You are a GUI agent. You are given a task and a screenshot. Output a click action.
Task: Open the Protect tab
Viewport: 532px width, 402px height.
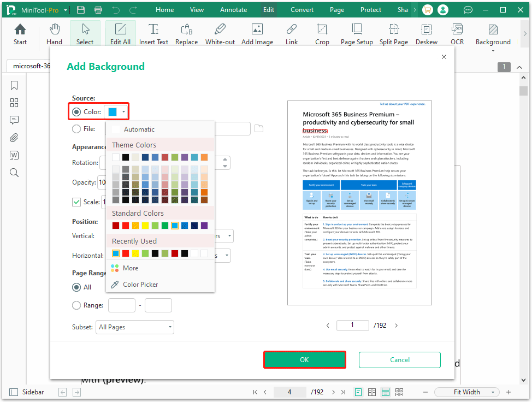click(370, 9)
